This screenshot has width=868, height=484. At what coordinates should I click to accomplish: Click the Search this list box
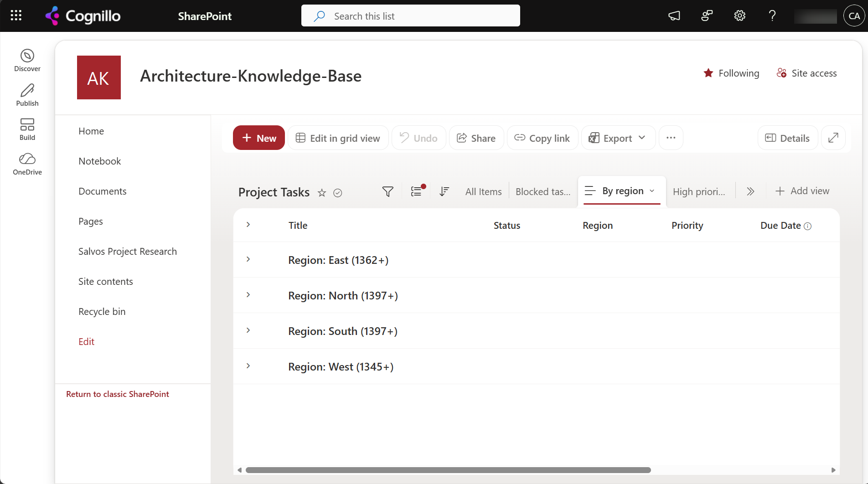click(410, 16)
